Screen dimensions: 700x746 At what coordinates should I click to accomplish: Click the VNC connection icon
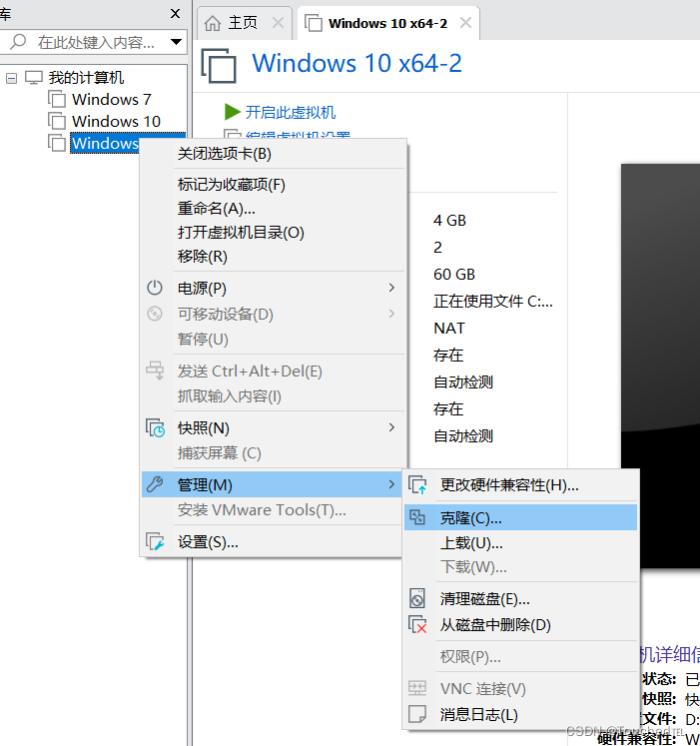pos(417,688)
